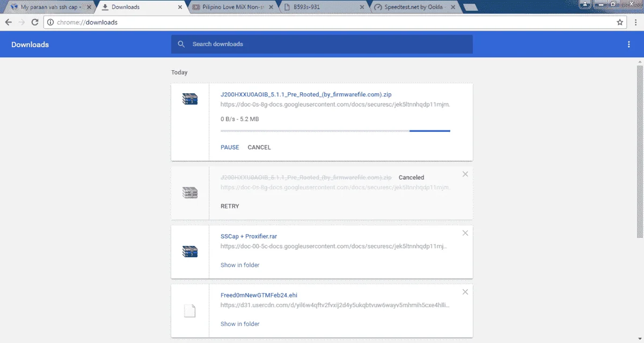Switch to the My paraan vah ssh cap tab
The width and height of the screenshot is (644, 343).
[x=52, y=7]
